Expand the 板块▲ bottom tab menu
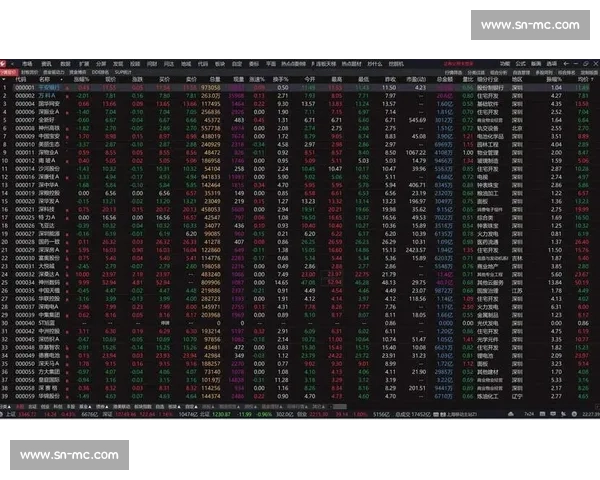The width and height of the screenshot is (600, 480). (174, 407)
